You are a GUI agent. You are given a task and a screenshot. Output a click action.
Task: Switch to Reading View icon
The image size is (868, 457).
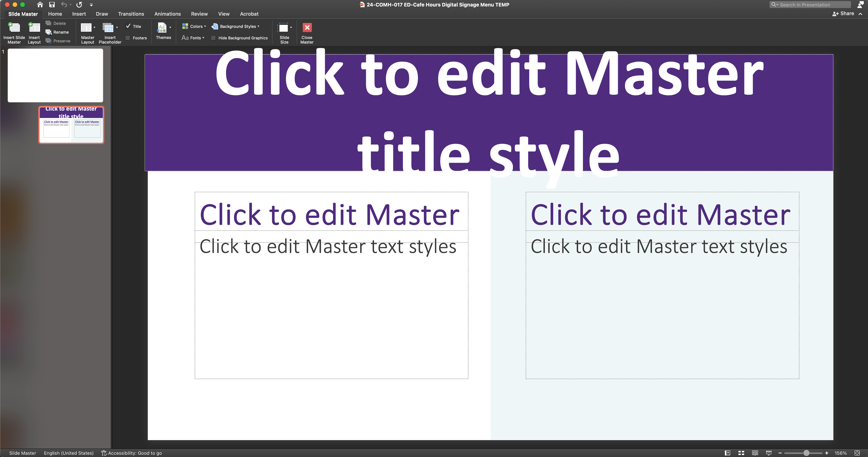coord(755,453)
